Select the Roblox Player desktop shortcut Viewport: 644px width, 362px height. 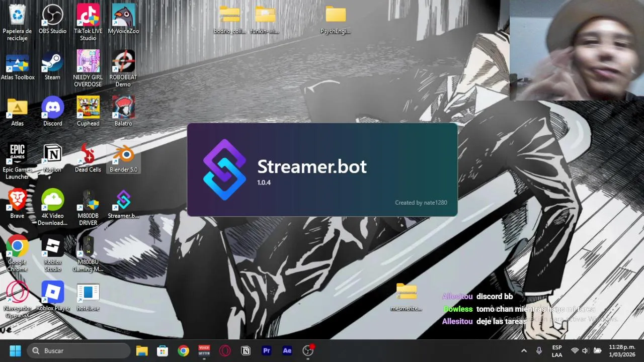pyautogui.click(x=52, y=297)
